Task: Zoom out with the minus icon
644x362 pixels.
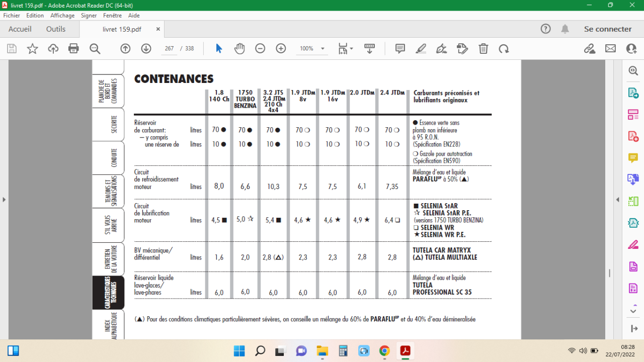Action: pos(260,49)
